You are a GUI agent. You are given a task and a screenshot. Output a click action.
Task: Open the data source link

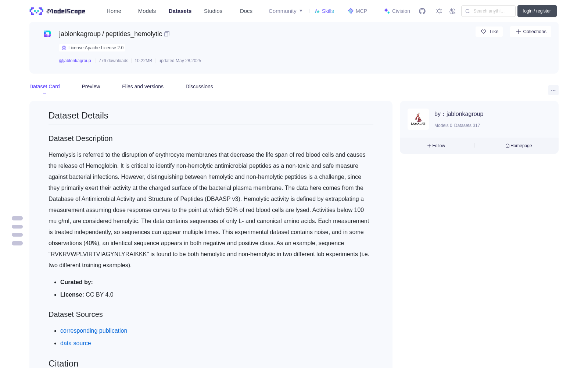pos(75,343)
